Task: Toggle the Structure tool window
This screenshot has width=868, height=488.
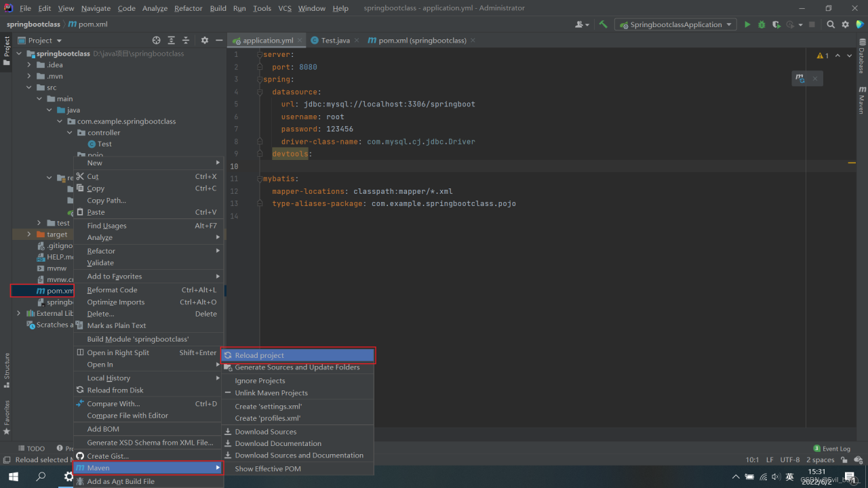Action: click(7, 369)
